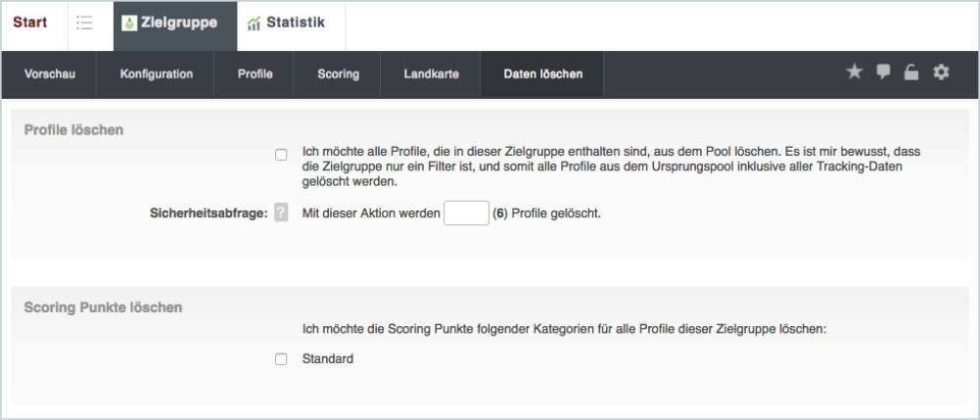Open the Konfiguration tab
This screenshot has width=980, height=420.
point(157,73)
